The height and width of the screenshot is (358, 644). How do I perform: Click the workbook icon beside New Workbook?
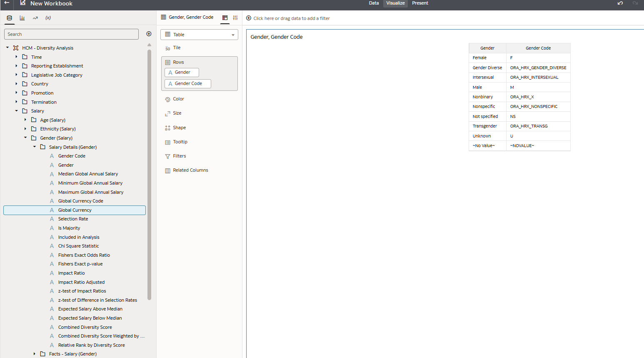23,3
